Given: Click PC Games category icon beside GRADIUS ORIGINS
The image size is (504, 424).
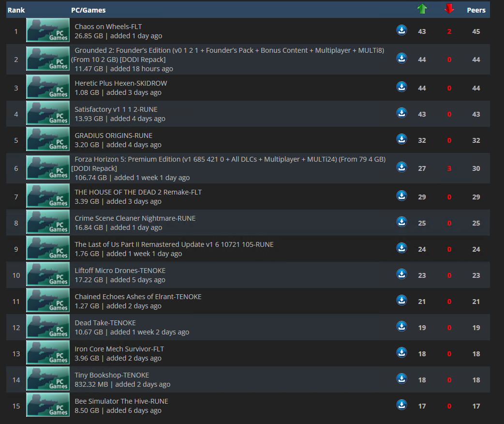Looking at the screenshot, I should point(48,139).
